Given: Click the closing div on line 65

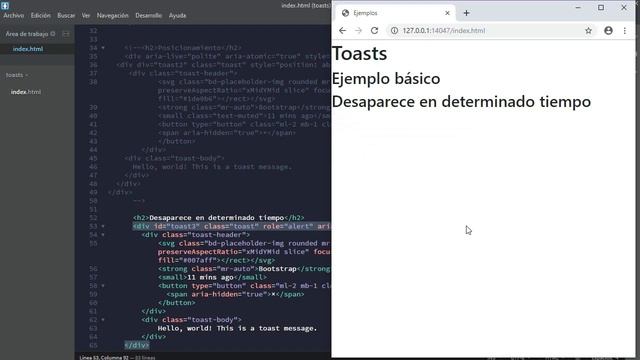Looking at the screenshot, I should 137,345.
